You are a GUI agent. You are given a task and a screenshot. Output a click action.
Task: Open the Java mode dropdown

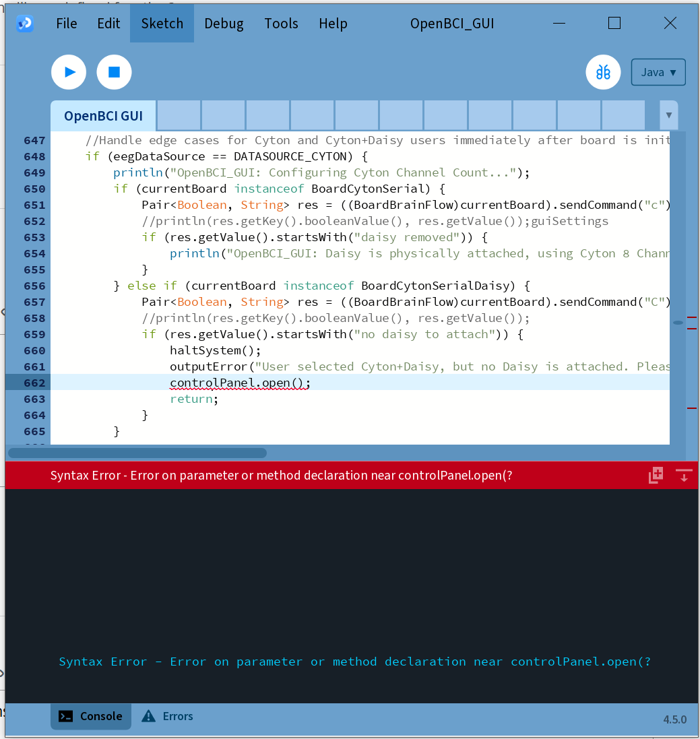pos(658,73)
